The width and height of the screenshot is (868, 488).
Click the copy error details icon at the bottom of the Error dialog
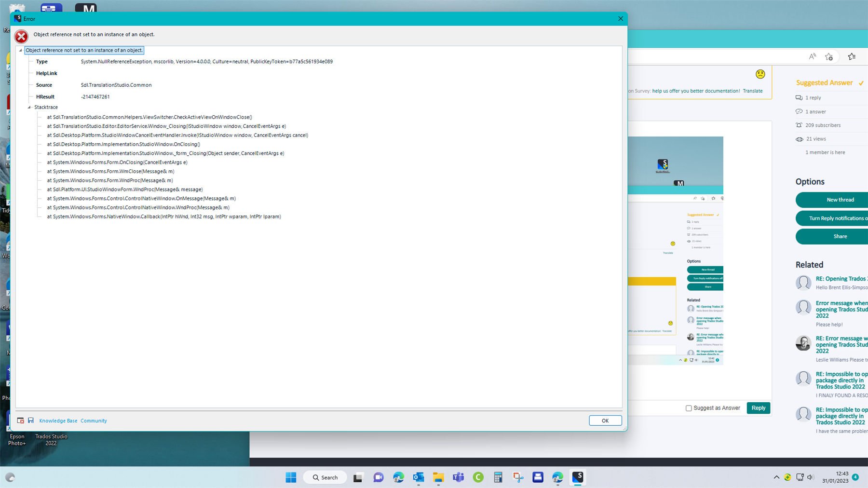point(20,420)
